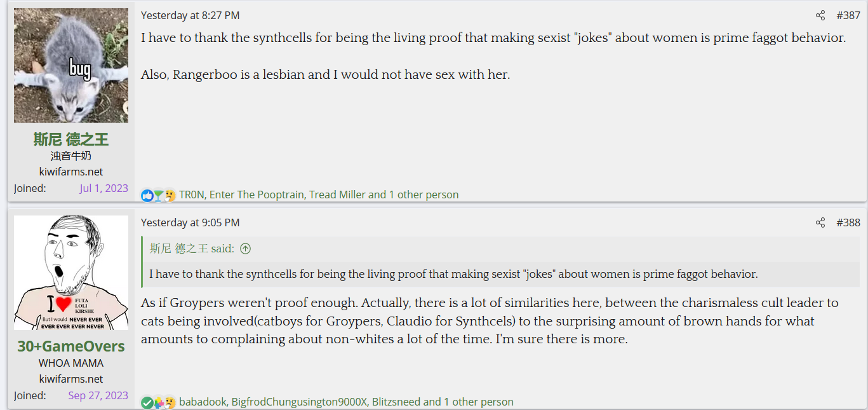This screenshot has width=868, height=410.
Task: Click the puzzle piece reaction icon
Action: click(159, 402)
